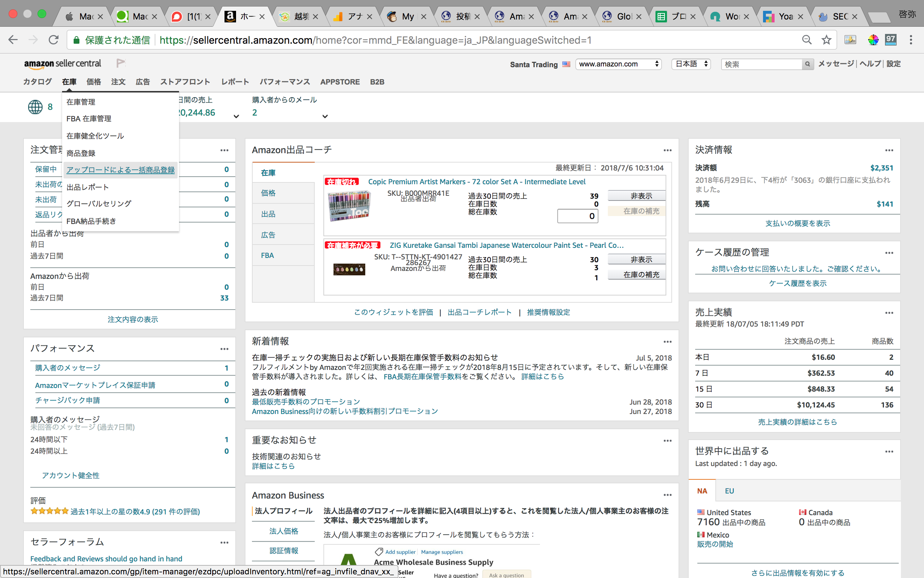
Task: Click the colorful wheel extension icon
Action: click(x=873, y=40)
